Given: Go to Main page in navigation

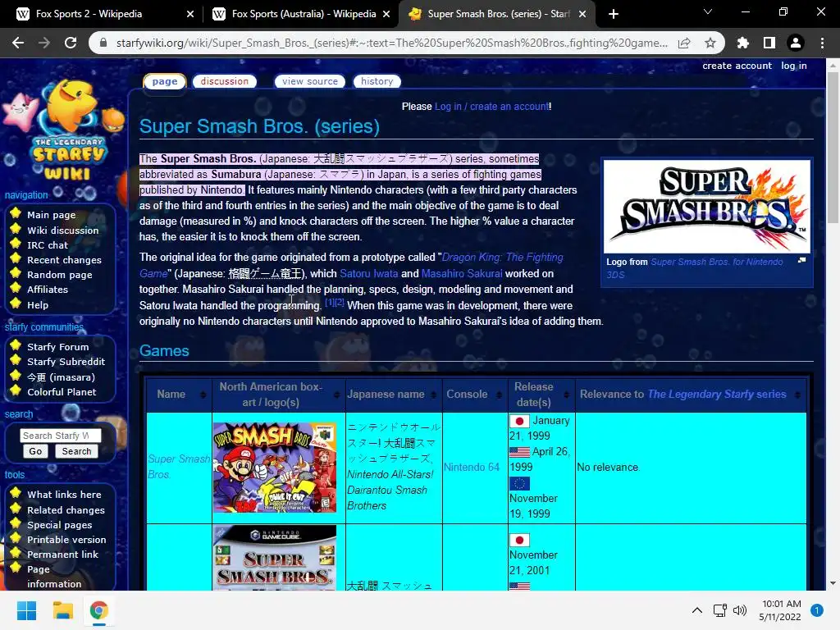Looking at the screenshot, I should [52, 215].
